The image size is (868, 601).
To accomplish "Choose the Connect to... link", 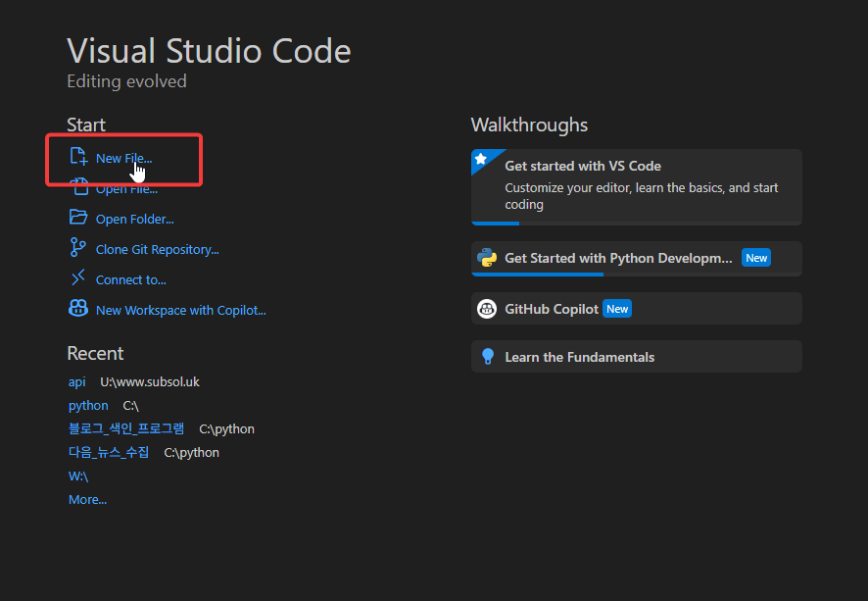I will click(130, 280).
